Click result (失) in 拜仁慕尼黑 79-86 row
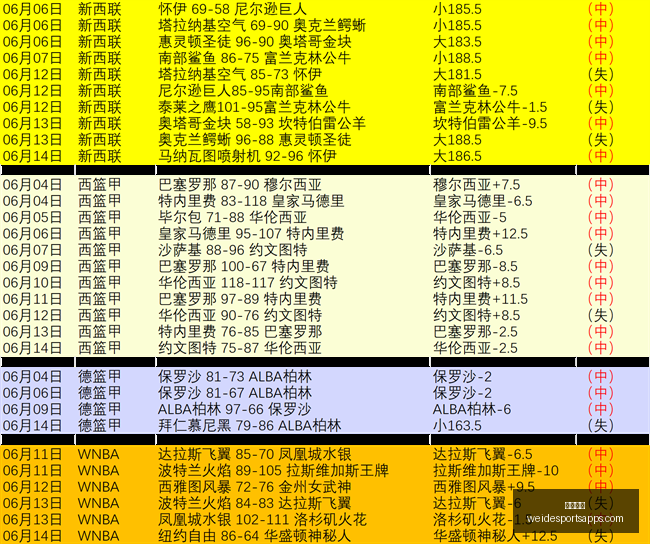650x544 pixels. pyautogui.click(x=601, y=425)
